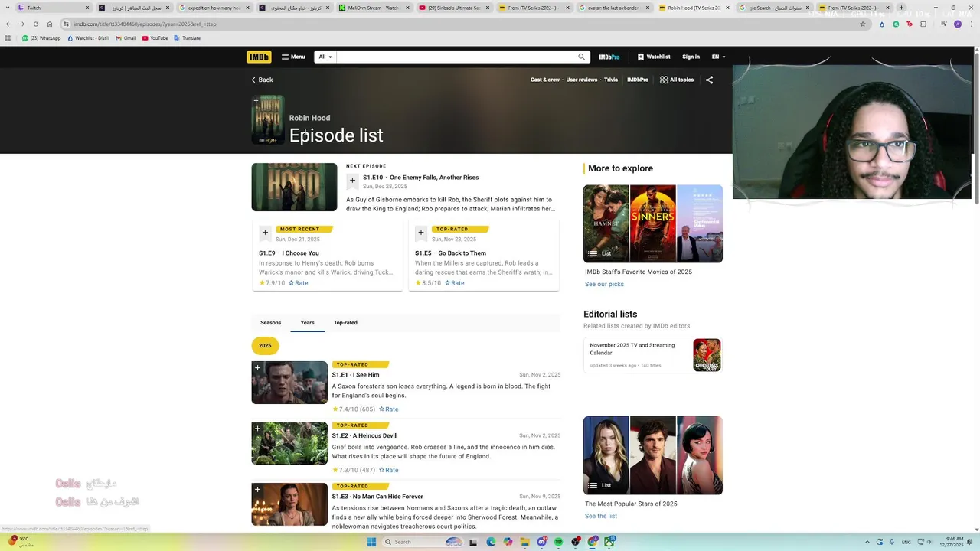Click the IMDb logo

tap(259, 57)
